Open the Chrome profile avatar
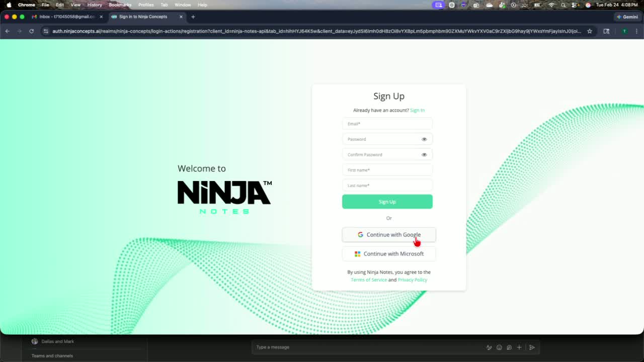The height and width of the screenshot is (362, 644). [624, 31]
